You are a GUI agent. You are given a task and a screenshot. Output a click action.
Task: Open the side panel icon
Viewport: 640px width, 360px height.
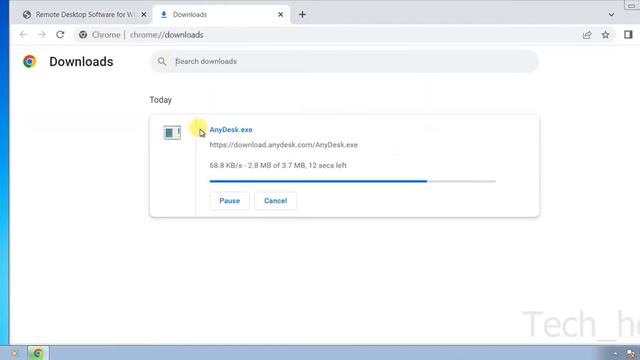pyautogui.click(x=628, y=35)
